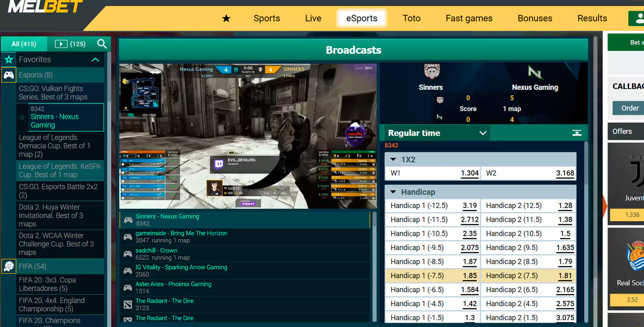Click gamepad icon beside Aster.Aries row

(x=128, y=287)
